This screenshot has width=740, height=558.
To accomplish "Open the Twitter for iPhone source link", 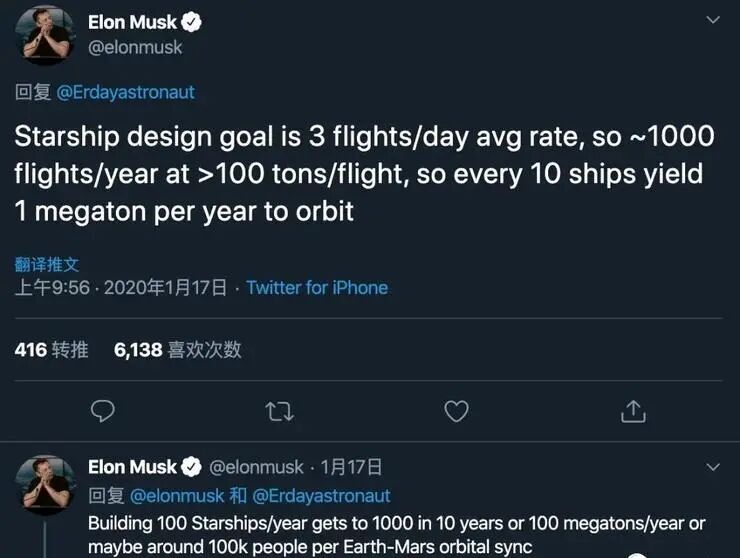I will 317,288.
